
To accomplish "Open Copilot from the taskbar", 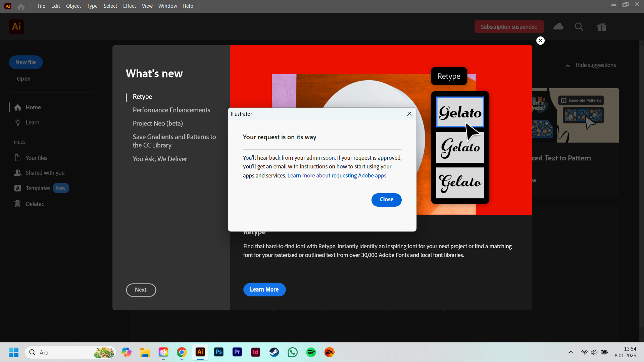I will point(127,352).
